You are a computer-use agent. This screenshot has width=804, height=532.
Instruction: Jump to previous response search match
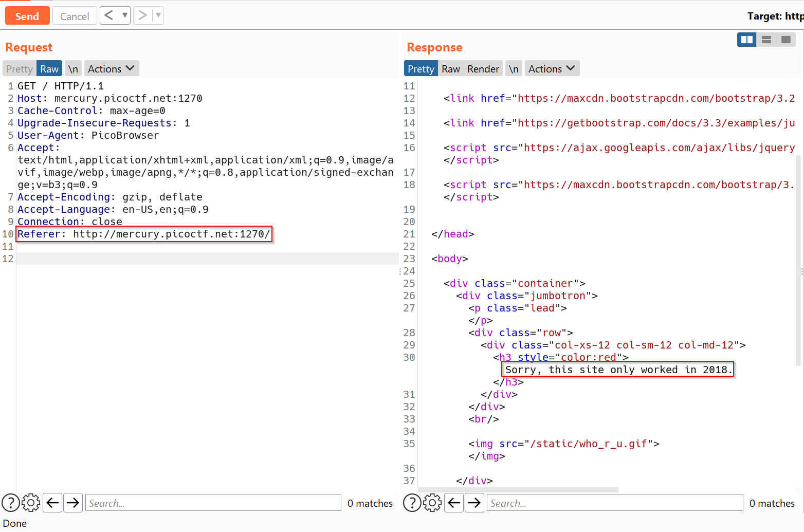coord(454,503)
